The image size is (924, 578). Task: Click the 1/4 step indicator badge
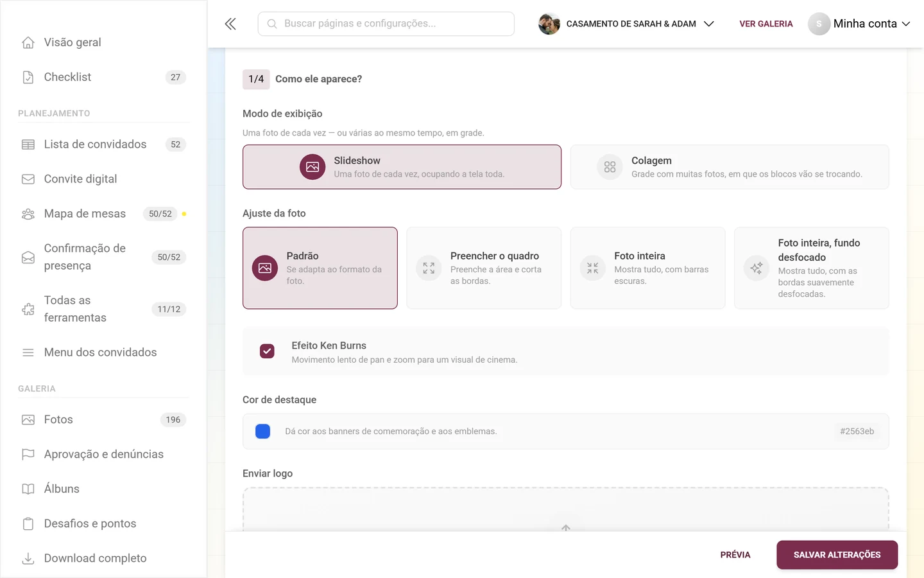tap(256, 79)
